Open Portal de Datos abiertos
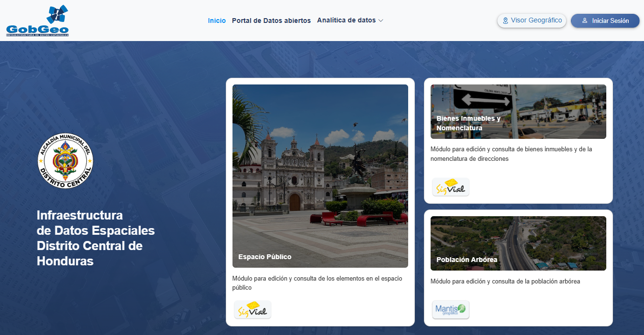This screenshot has height=335, width=644. coord(271,21)
